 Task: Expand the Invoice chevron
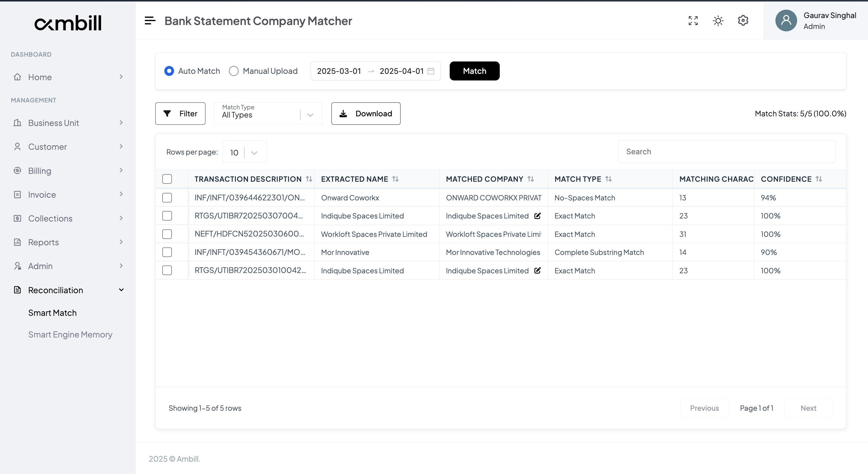click(x=121, y=194)
